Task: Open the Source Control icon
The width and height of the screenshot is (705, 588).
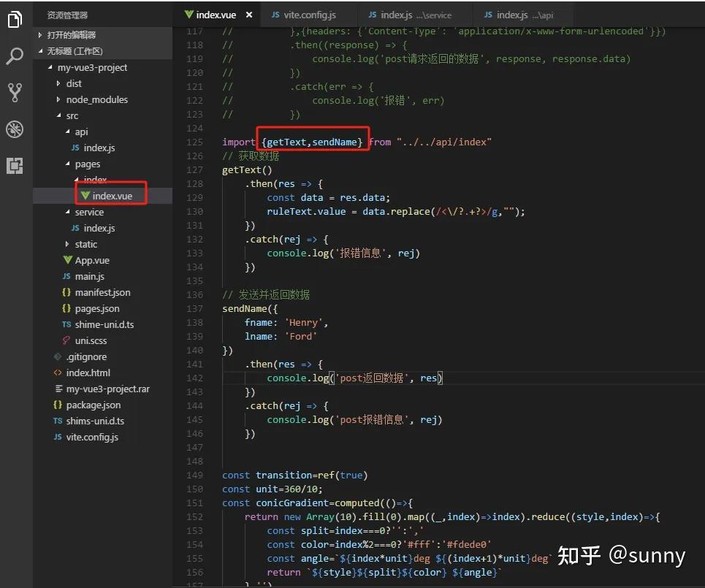Action: click(15, 92)
